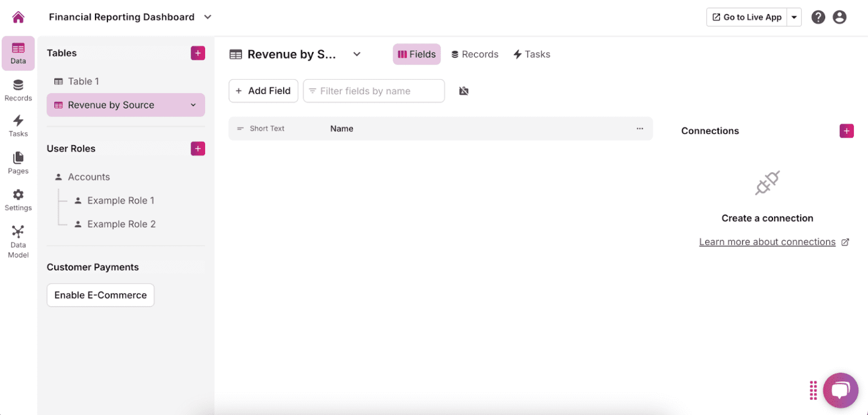Screen dimensions: 868x415
Task: Open the chat support bubble
Action: point(841,390)
